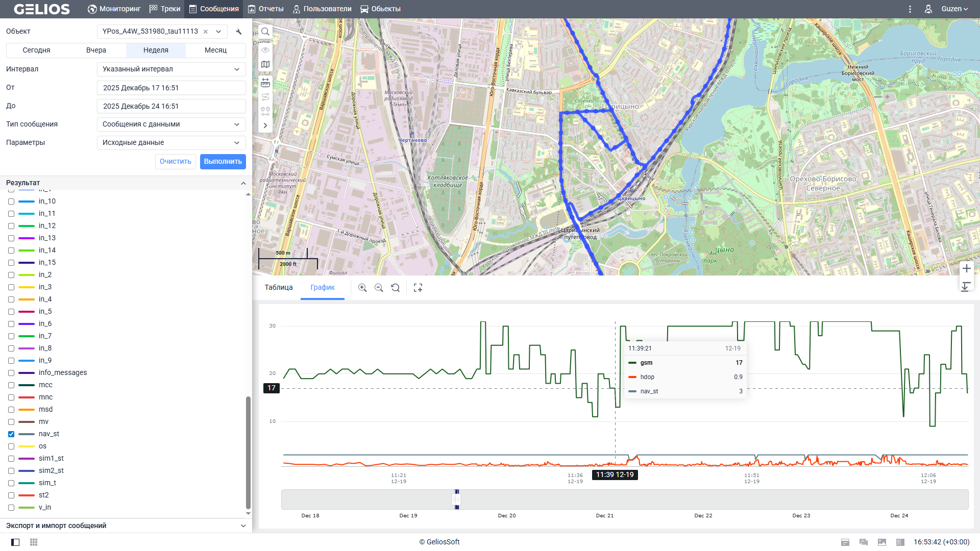Toggle the map eye visibility icon

[265, 50]
